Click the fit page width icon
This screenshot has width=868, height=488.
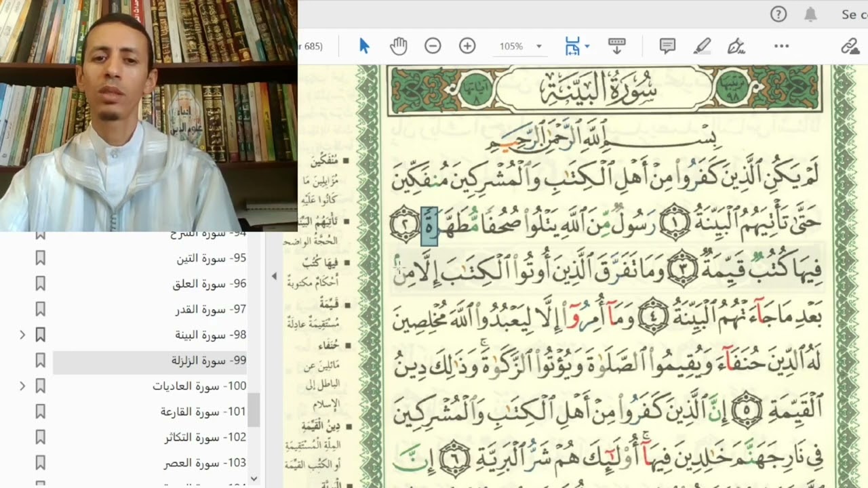click(x=572, y=46)
